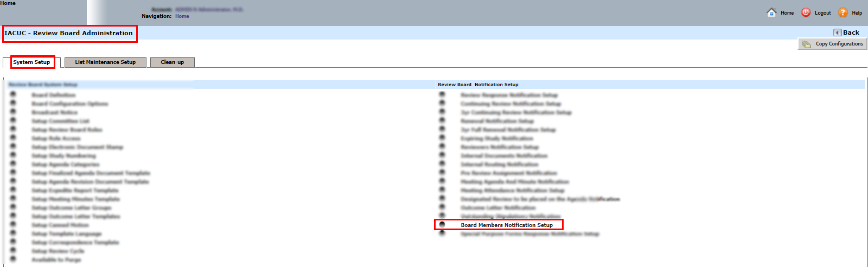
Task: Switch to the System Setup tab
Action: point(31,62)
